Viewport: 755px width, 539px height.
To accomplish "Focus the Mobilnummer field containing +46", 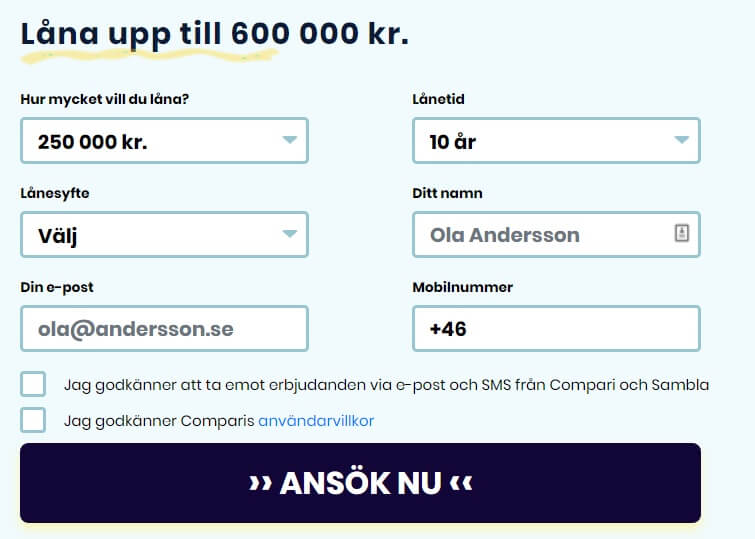I will 556,329.
